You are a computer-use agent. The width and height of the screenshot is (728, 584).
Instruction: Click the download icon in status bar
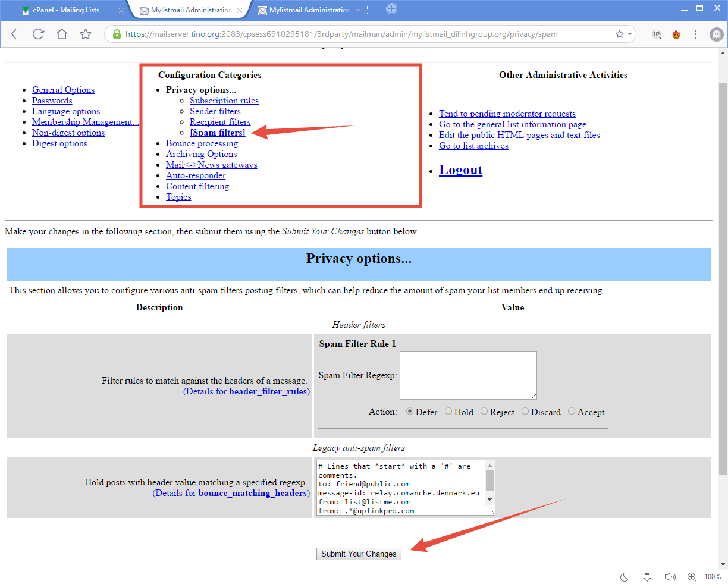(x=647, y=577)
